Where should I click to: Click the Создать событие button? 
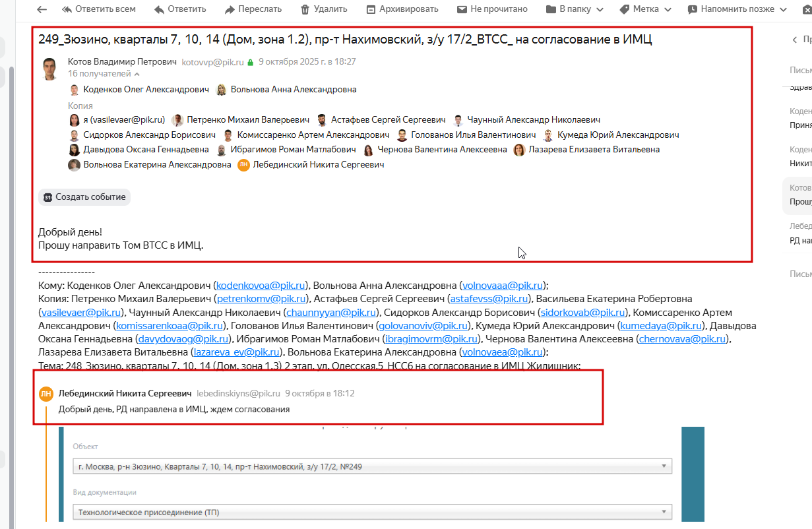(x=84, y=197)
